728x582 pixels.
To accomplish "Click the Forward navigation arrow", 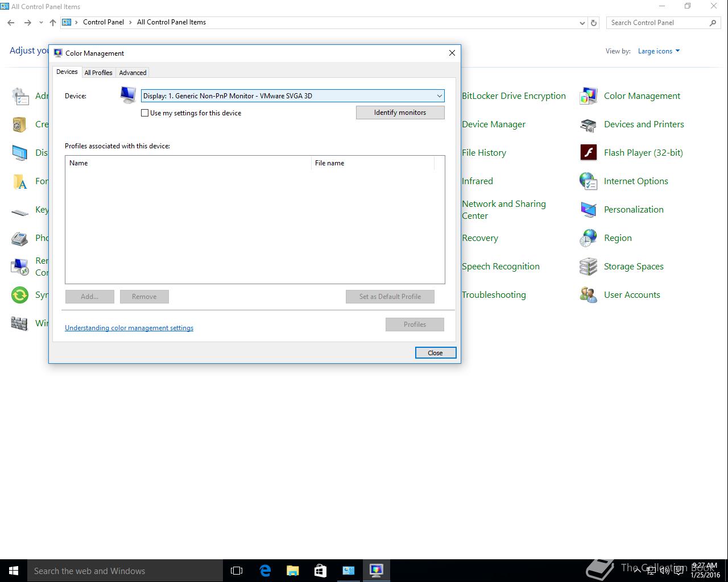I will (27, 23).
